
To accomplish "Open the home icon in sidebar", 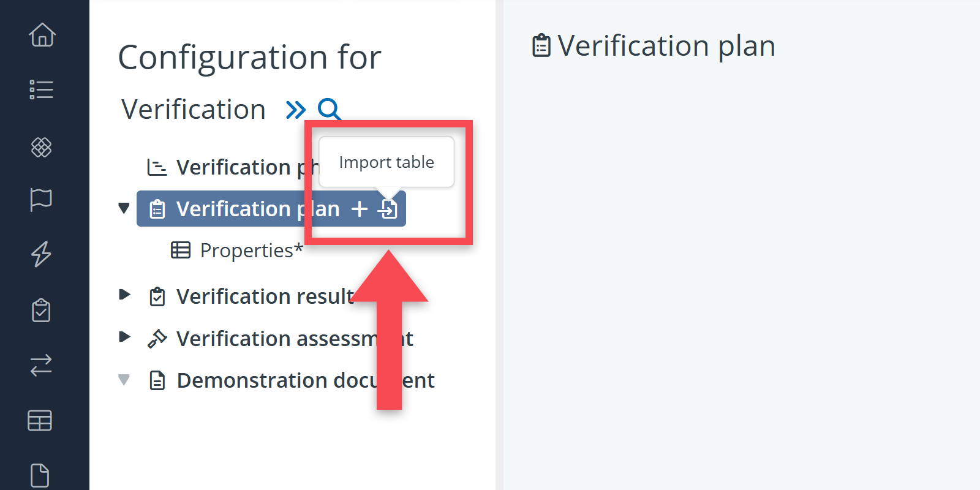I will point(42,35).
